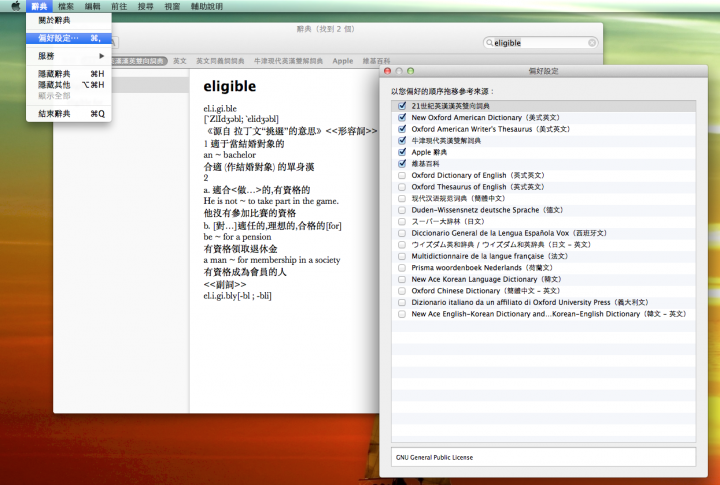Enable Diccionario General de la Lengua Española Vox
Screen dimensions: 720x485
click(402, 233)
